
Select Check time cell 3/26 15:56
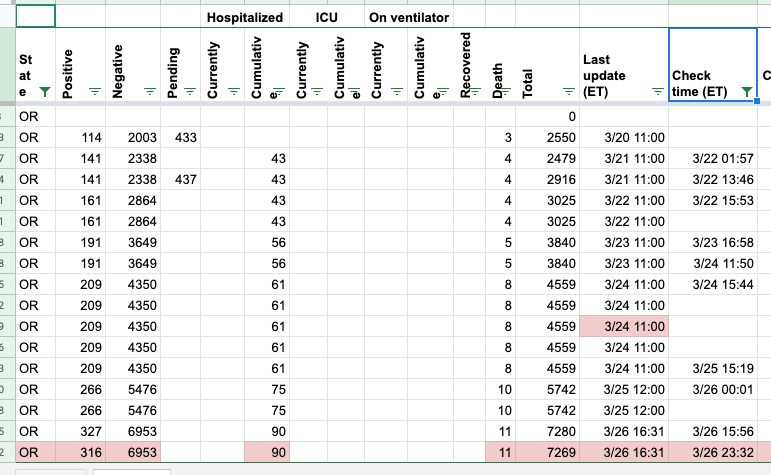click(713, 432)
